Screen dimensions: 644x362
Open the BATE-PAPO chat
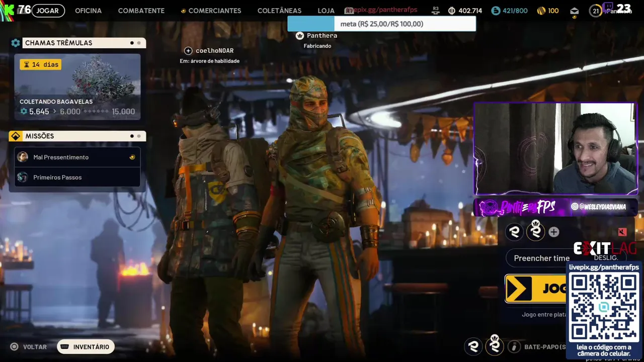(x=545, y=347)
